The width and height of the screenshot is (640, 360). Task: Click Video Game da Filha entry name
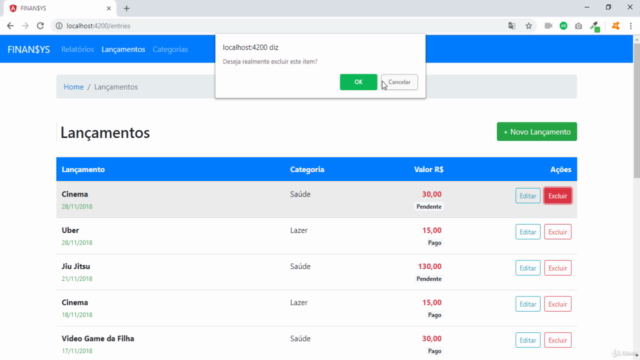[98, 338]
